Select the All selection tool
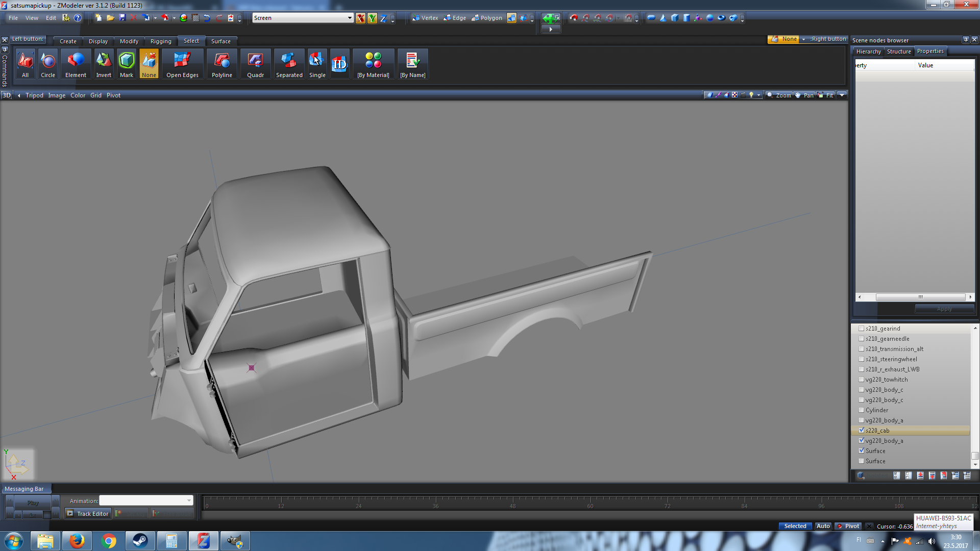 [25, 64]
